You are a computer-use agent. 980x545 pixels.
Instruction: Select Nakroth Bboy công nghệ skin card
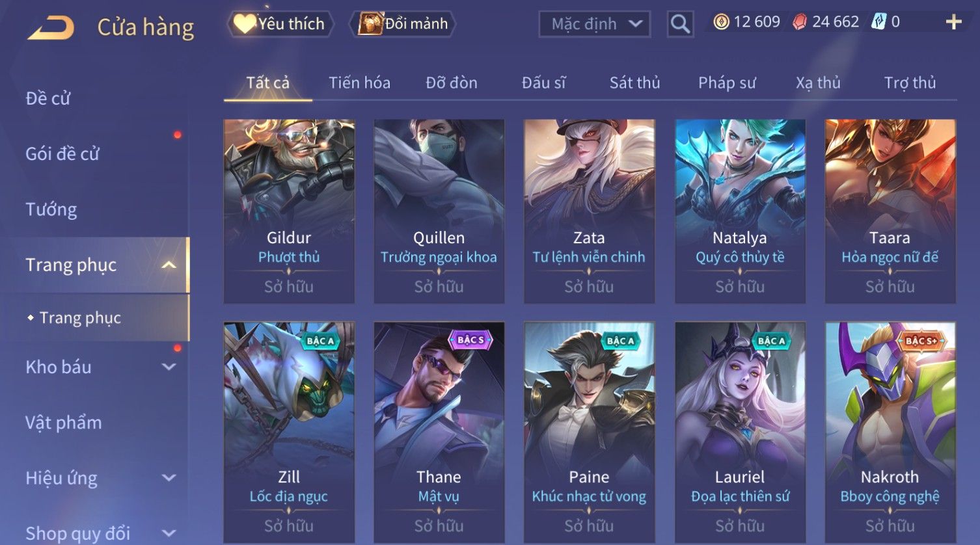[x=890, y=432]
